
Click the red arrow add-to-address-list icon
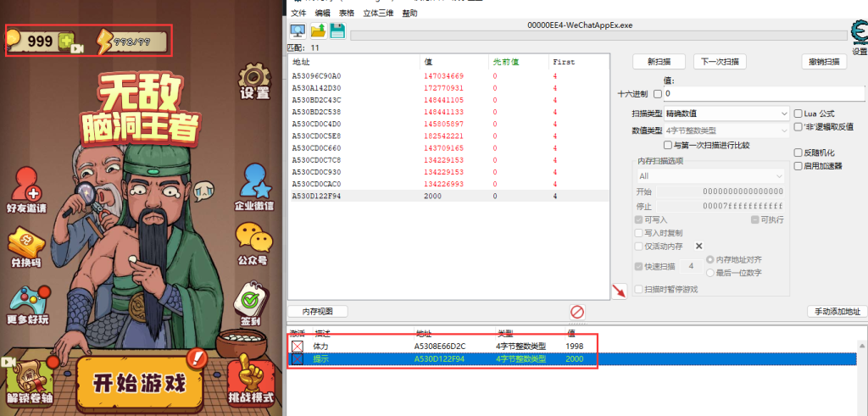(x=620, y=291)
